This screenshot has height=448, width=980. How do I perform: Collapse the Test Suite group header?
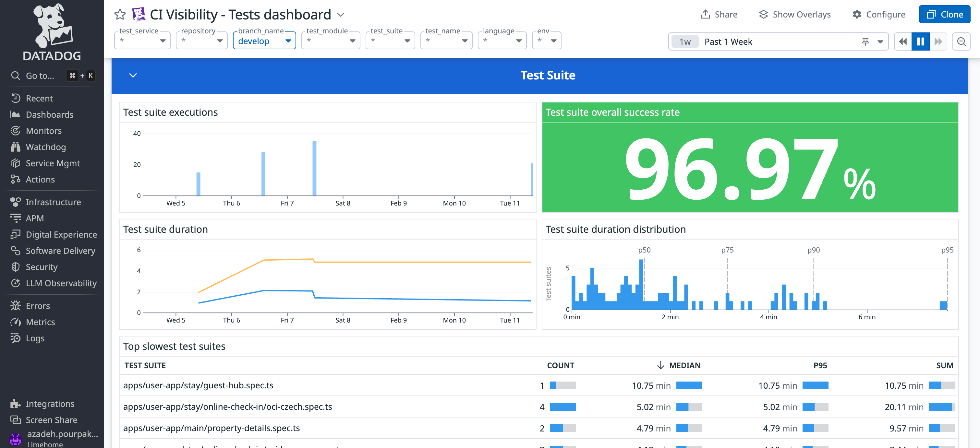(133, 75)
